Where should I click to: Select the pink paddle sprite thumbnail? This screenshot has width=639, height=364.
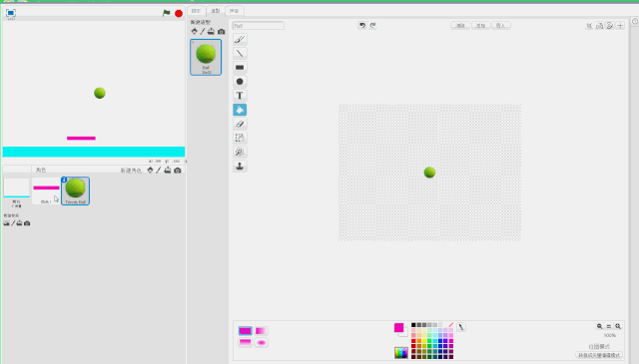[46, 190]
